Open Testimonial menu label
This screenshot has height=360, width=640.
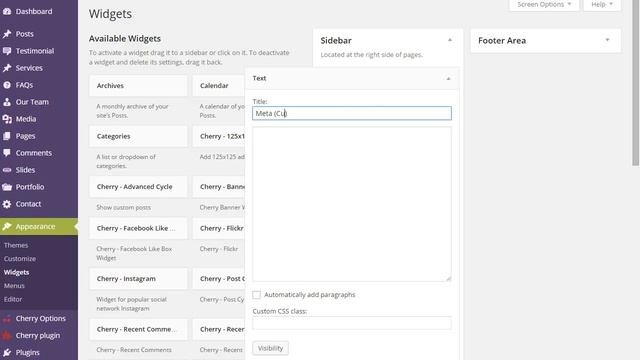tap(35, 51)
